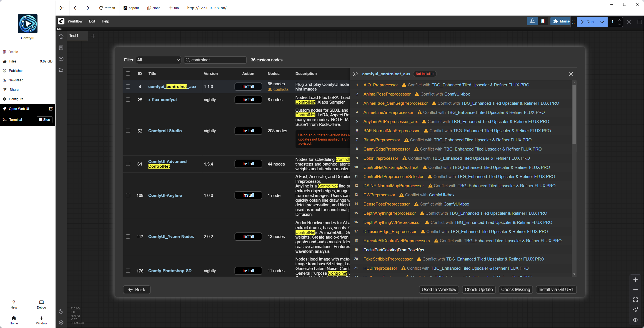Screen dimensions: 644x328
Task: Click the Run button
Action: [x=587, y=22]
